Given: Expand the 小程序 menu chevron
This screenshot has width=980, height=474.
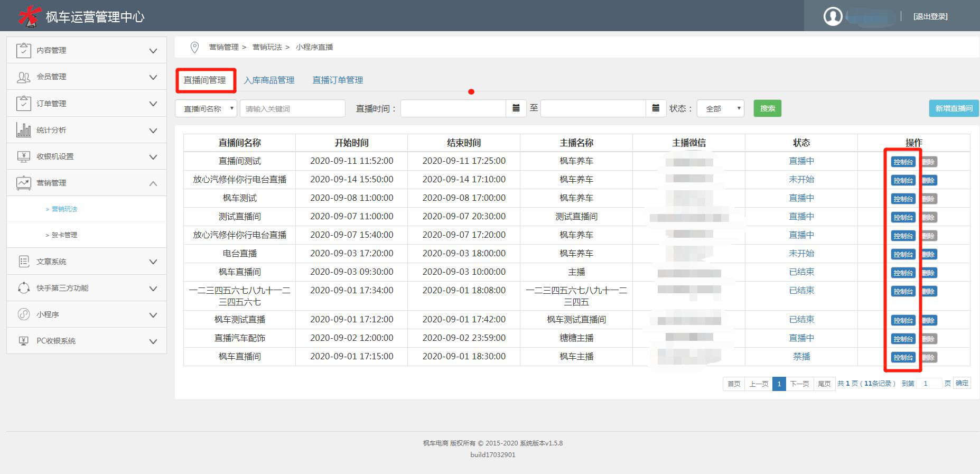Looking at the screenshot, I should click(x=153, y=315).
